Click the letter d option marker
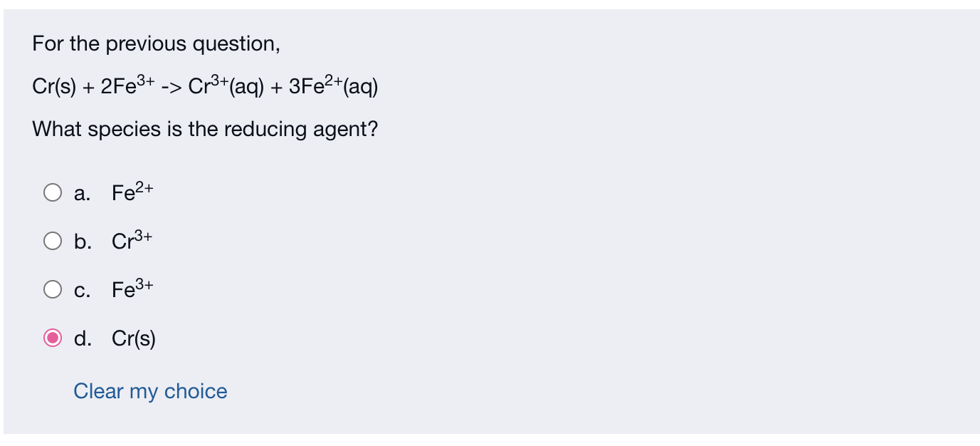The width and height of the screenshot is (980, 446). 82,339
